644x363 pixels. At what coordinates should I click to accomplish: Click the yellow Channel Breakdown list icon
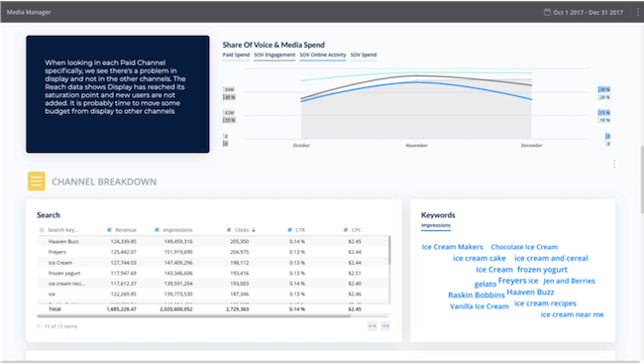(36, 181)
